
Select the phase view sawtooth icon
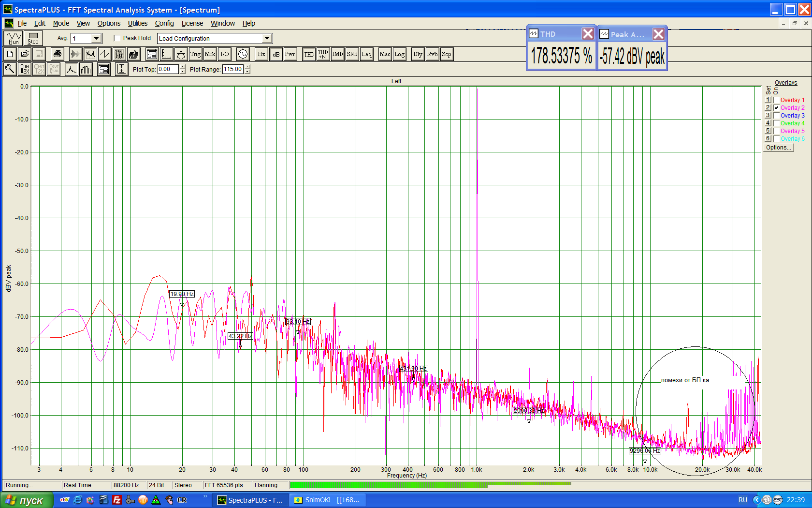point(104,54)
